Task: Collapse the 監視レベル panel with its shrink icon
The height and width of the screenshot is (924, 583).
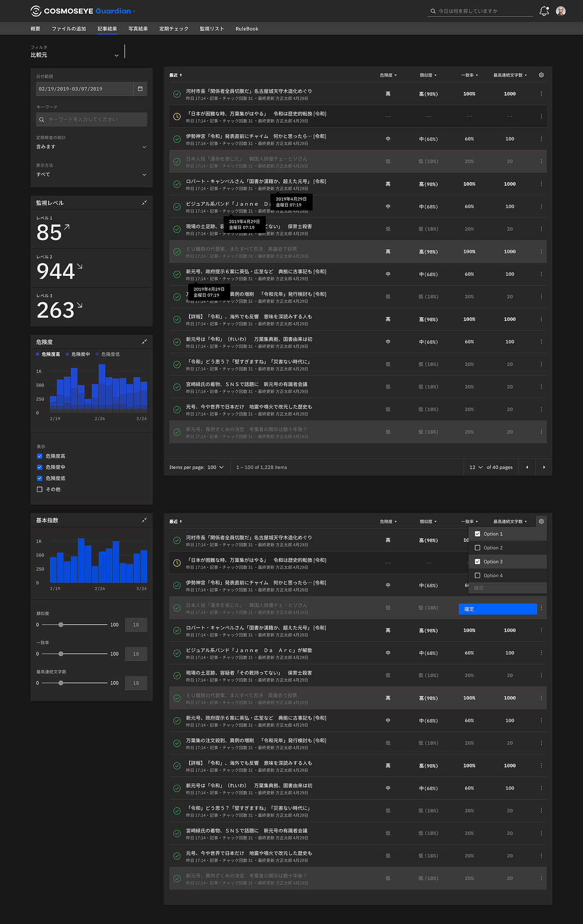Action: tap(144, 203)
